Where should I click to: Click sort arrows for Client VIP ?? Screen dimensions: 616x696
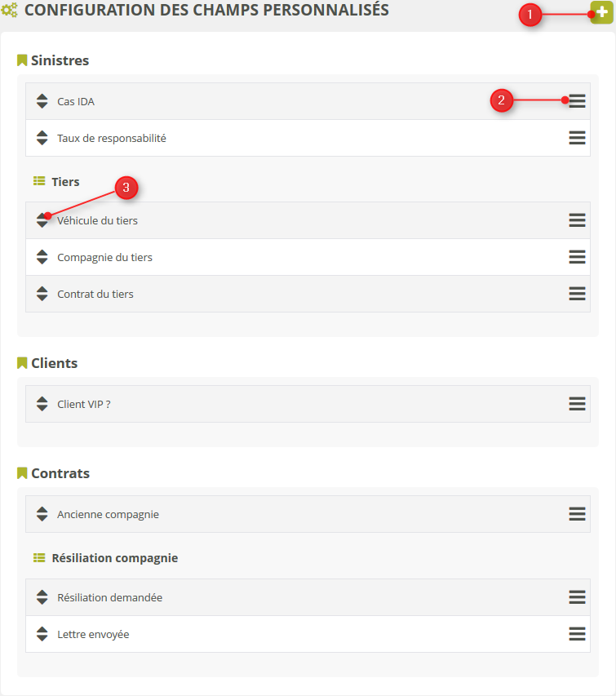tap(42, 404)
